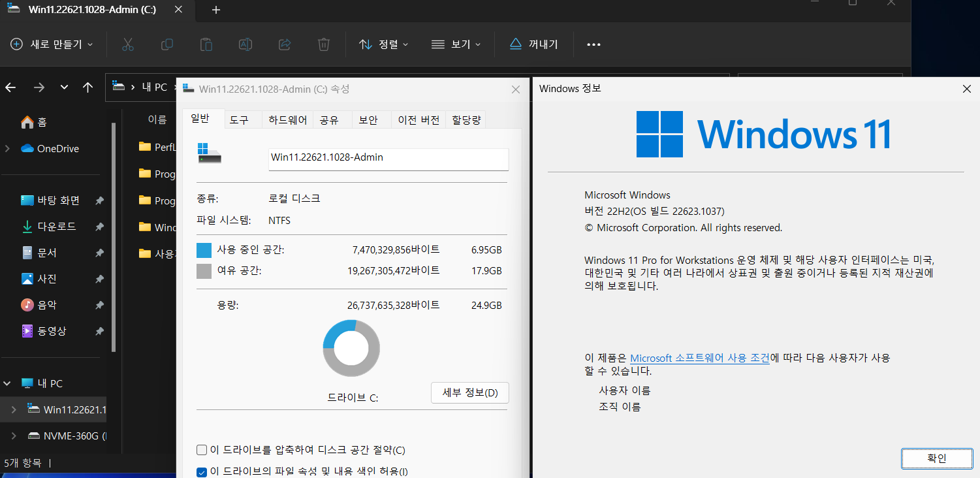Click the pin icon beside 음악
This screenshot has height=478, width=980.
pyautogui.click(x=99, y=306)
